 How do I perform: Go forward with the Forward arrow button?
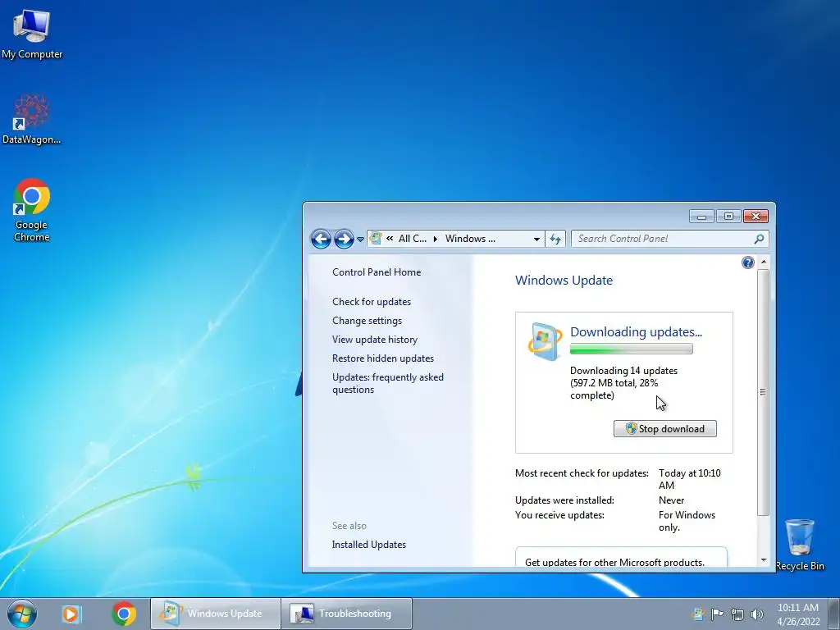pos(344,239)
